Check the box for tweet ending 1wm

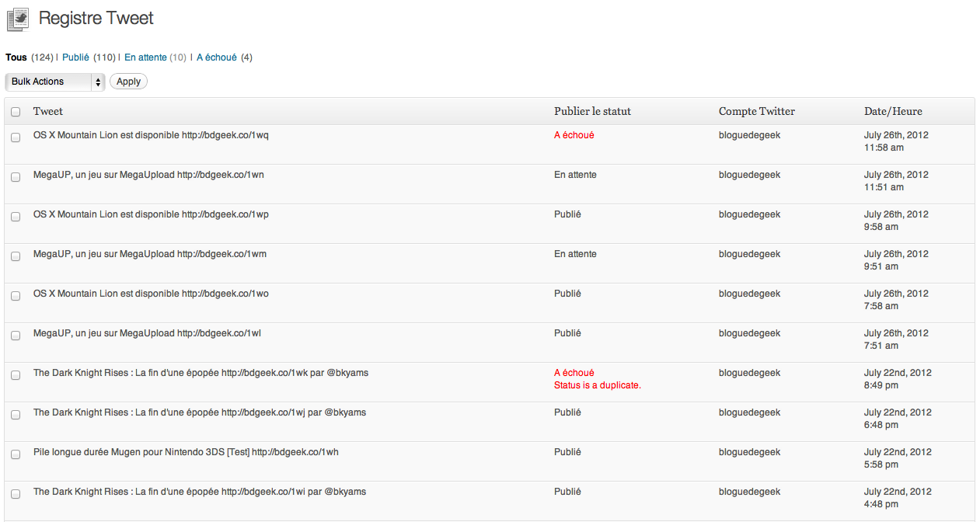click(x=16, y=256)
